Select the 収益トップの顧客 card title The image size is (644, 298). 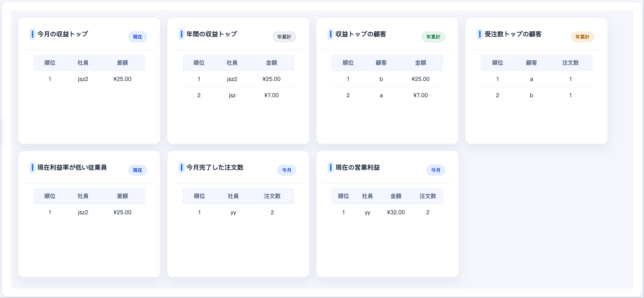360,34
